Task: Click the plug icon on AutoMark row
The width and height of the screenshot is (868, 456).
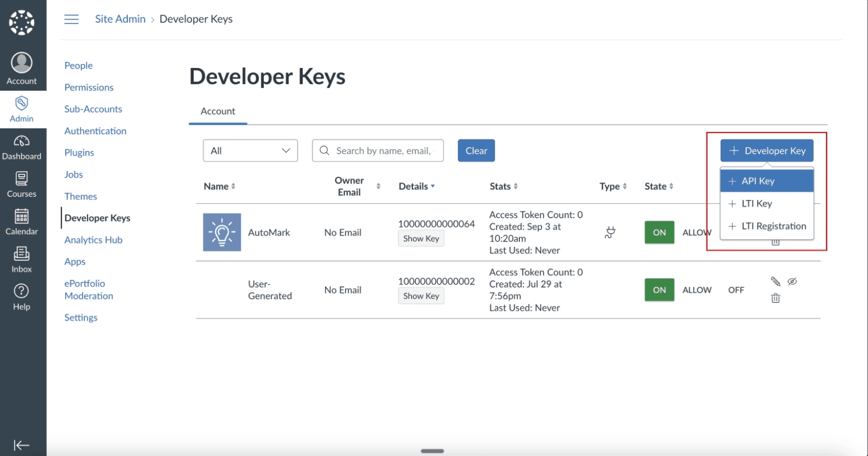Action: [x=609, y=232]
